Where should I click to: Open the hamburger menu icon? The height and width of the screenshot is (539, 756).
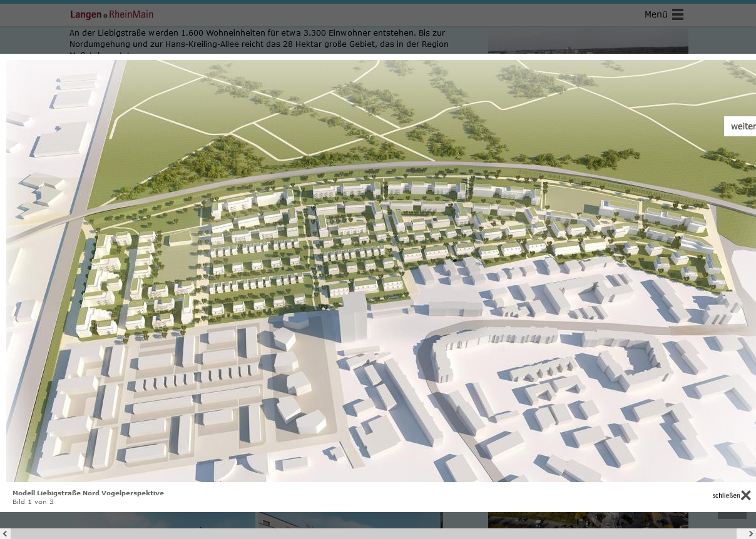(678, 14)
